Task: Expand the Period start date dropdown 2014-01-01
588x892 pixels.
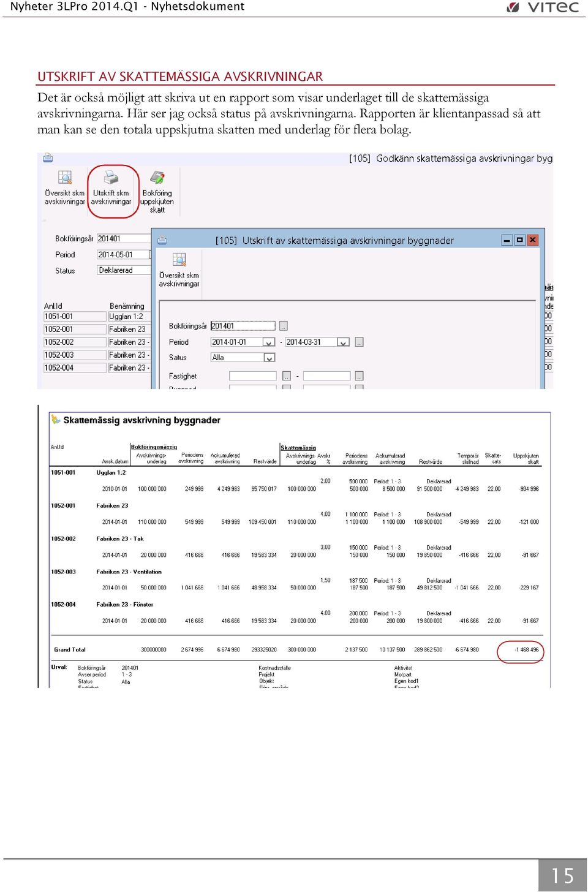Action: tap(268, 342)
